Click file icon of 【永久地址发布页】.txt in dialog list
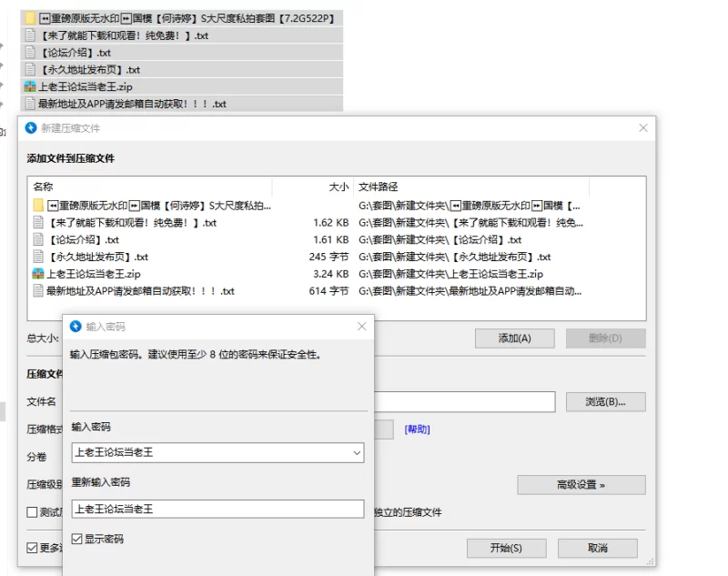 coord(38,257)
